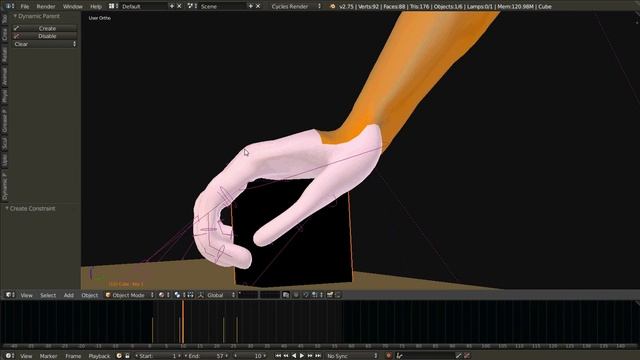
Task: Open the Cycles Render engine dropdown
Action: (296, 7)
